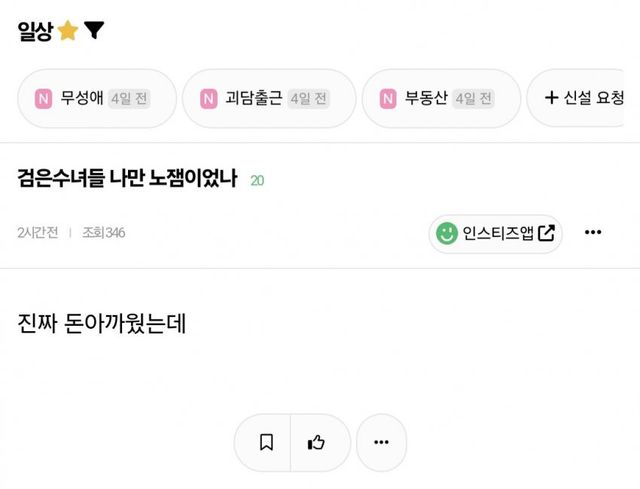The height and width of the screenshot is (489, 640).
Task: Click the pink N icon beside 무성애
Action: 43,98
